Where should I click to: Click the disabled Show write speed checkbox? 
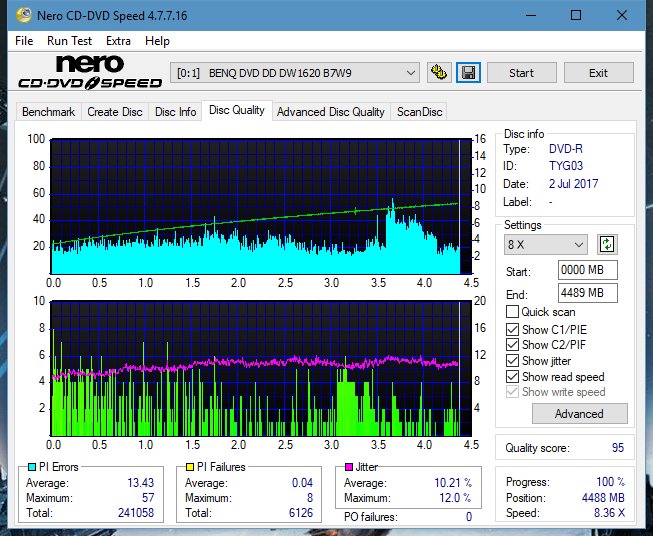coord(512,392)
